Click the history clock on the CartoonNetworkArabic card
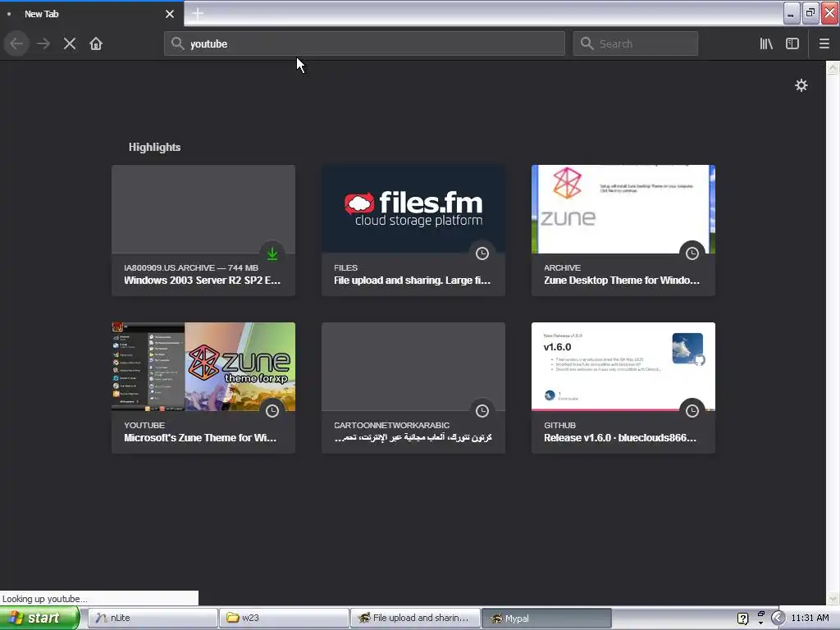840x630 pixels. coord(482,411)
